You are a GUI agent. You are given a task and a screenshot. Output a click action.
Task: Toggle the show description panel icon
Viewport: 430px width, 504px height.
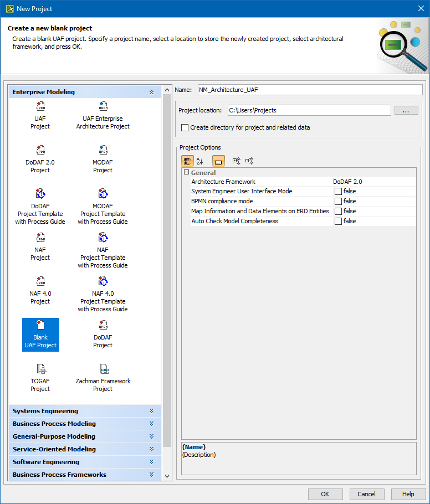218,161
